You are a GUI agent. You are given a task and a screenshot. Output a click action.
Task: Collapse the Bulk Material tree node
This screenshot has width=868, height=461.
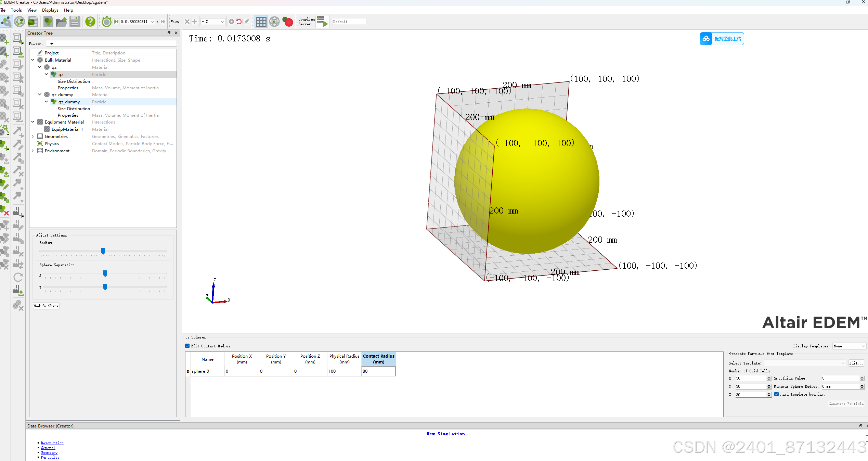pos(33,60)
